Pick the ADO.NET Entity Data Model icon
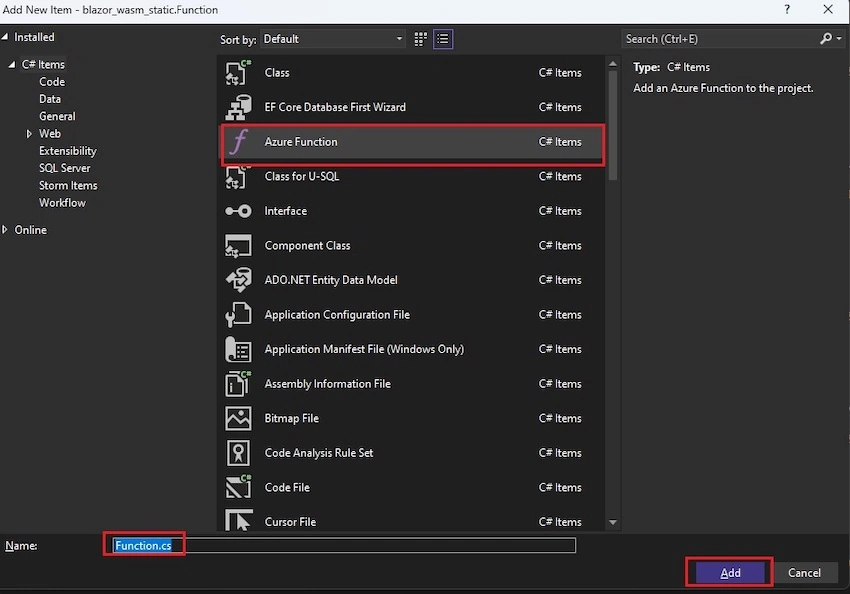 [238, 280]
